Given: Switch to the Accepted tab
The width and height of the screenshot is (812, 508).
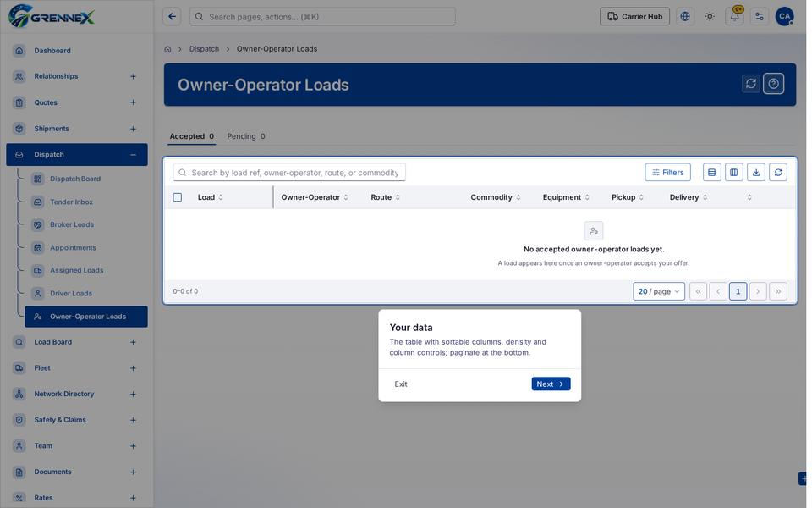Looking at the screenshot, I should tap(192, 136).
